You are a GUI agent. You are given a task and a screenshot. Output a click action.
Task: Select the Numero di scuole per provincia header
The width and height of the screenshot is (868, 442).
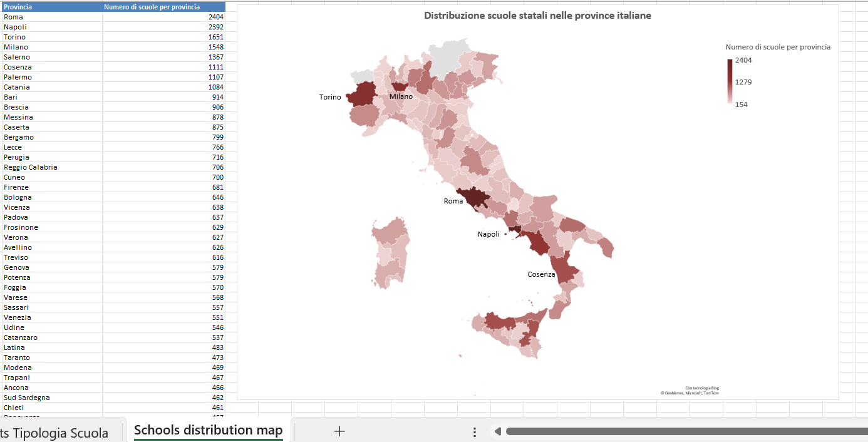[x=150, y=7]
